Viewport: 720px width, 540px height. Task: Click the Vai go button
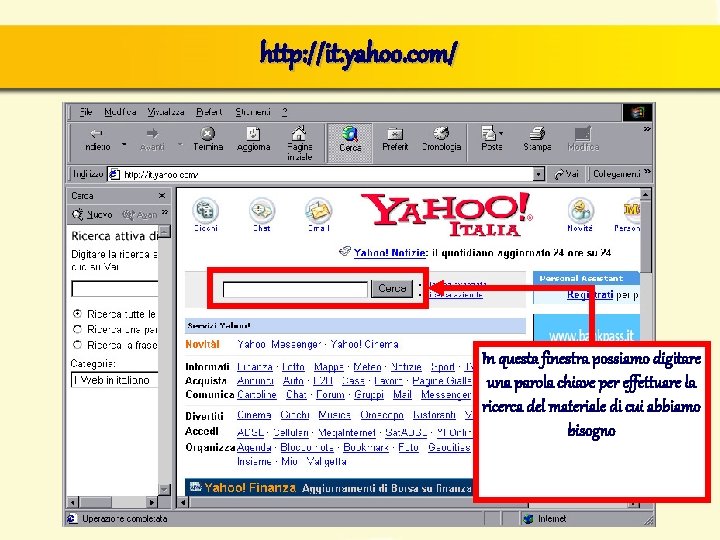[x=566, y=174]
